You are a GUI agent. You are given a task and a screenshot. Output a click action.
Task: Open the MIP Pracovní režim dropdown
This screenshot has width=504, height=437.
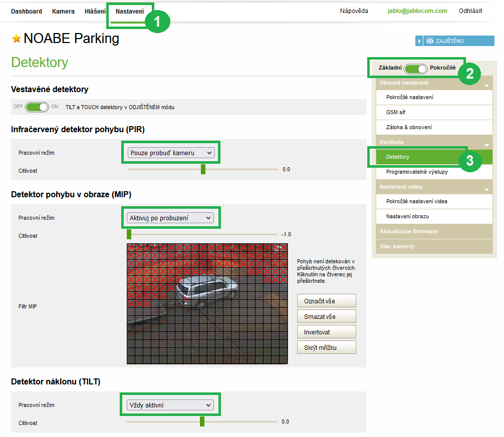pyautogui.click(x=170, y=218)
